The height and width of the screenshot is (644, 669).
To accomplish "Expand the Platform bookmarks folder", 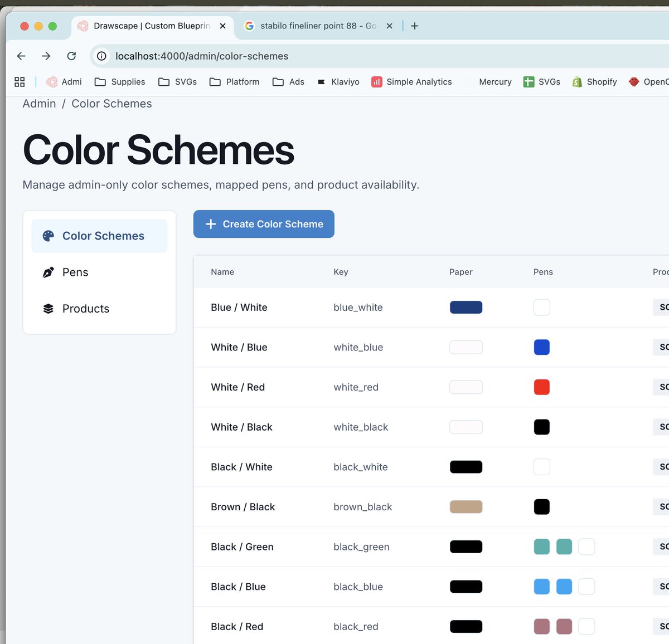I will click(x=234, y=82).
